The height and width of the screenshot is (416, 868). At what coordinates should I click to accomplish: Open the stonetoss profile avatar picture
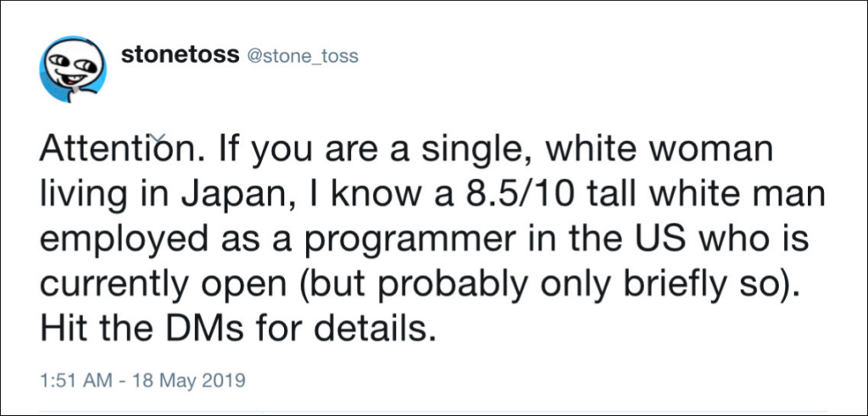coord(73,69)
